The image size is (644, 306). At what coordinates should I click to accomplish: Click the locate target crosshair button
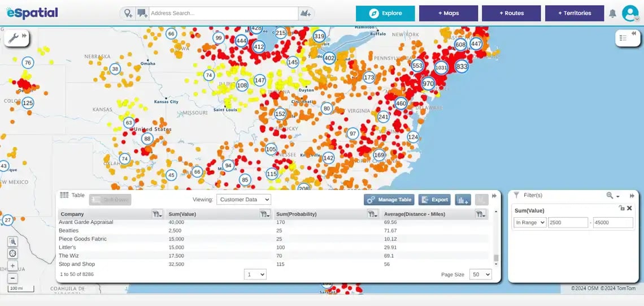tap(13, 254)
